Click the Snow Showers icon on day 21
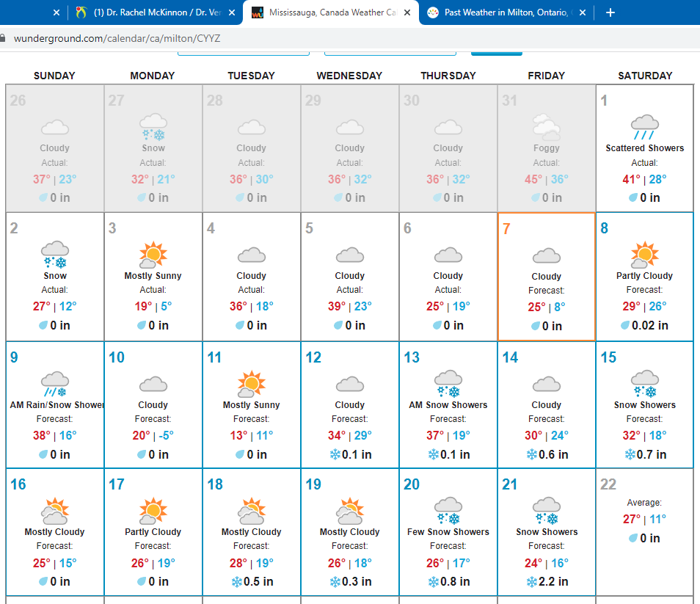700x604 pixels. pyautogui.click(x=547, y=511)
